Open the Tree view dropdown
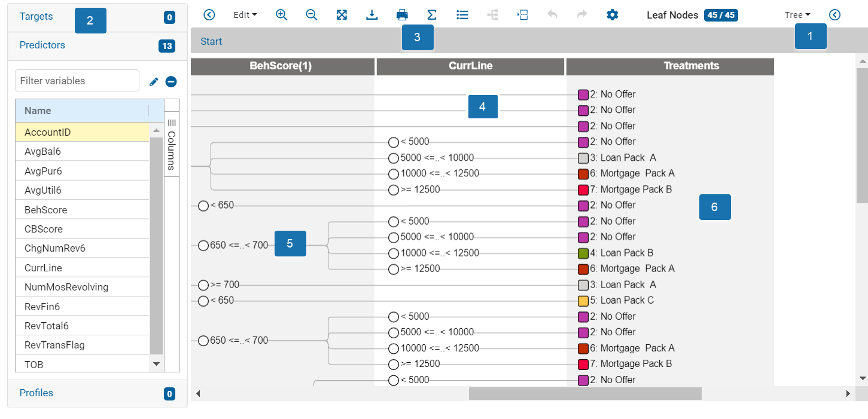This screenshot has height=419, width=868. point(797,15)
